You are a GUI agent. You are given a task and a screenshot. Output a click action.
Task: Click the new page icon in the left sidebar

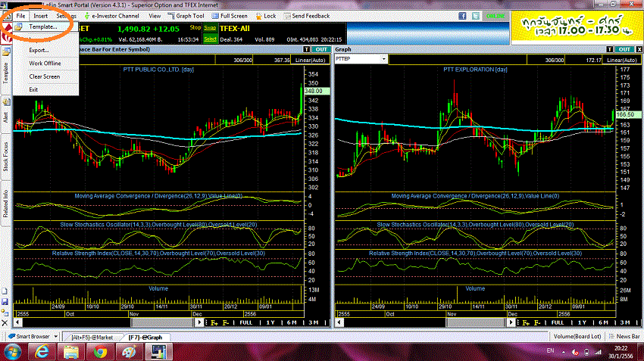point(5,291)
